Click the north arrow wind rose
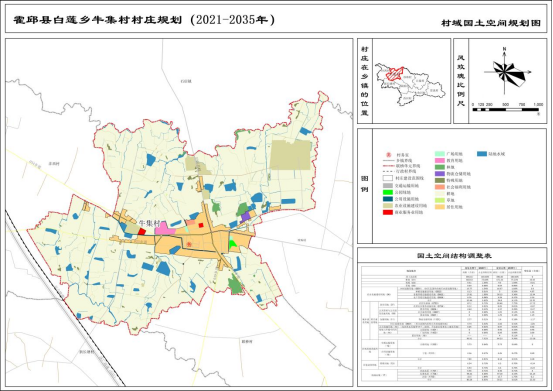Image resolution: width=553 pixels, height=391 pixels. pos(505,71)
